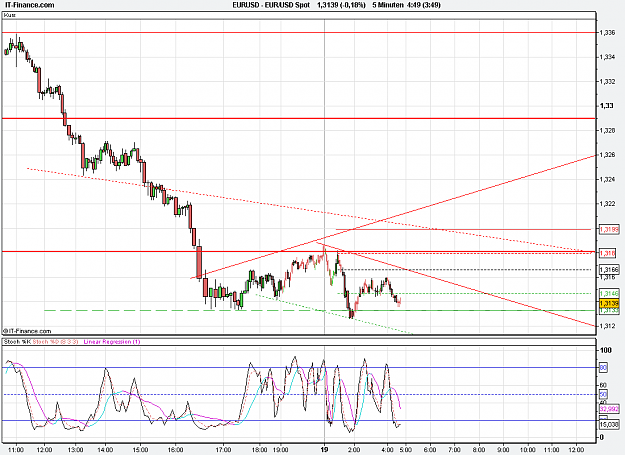The image size is (625, 455).
Task: Click the IT-Finance.com title text
Action: click(29, 5)
